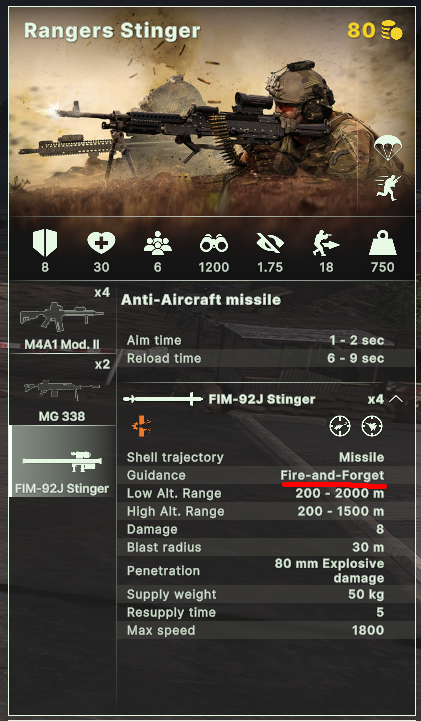Click the binoculars optics range icon
Image resolution: width=421 pixels, height=721 pixels.
tap(214, 243)
